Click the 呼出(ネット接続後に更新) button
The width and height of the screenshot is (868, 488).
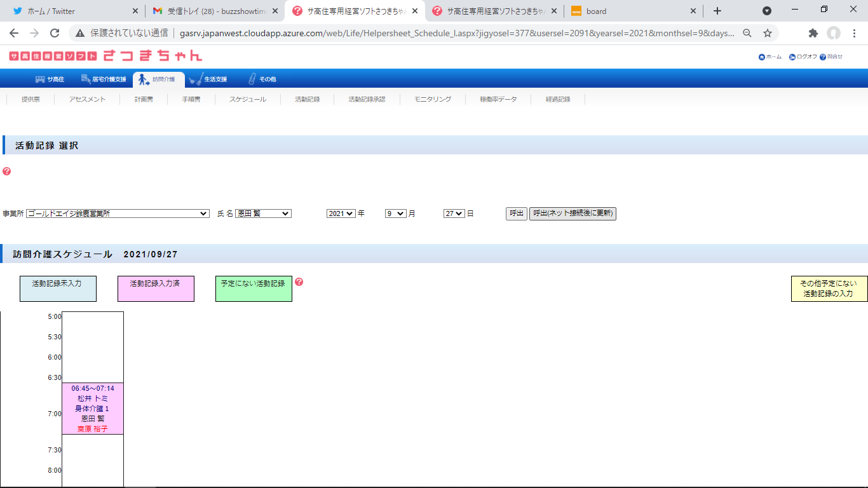tap(573, 213)
